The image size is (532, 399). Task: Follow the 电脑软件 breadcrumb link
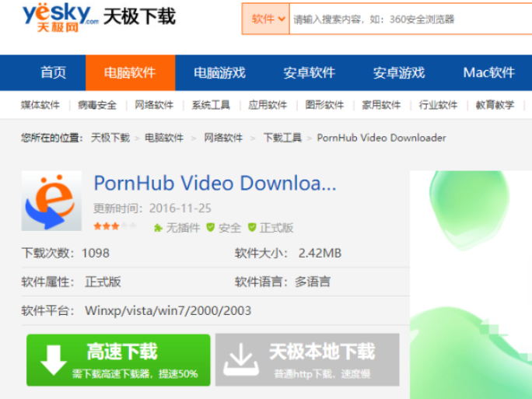pos(164,138)
